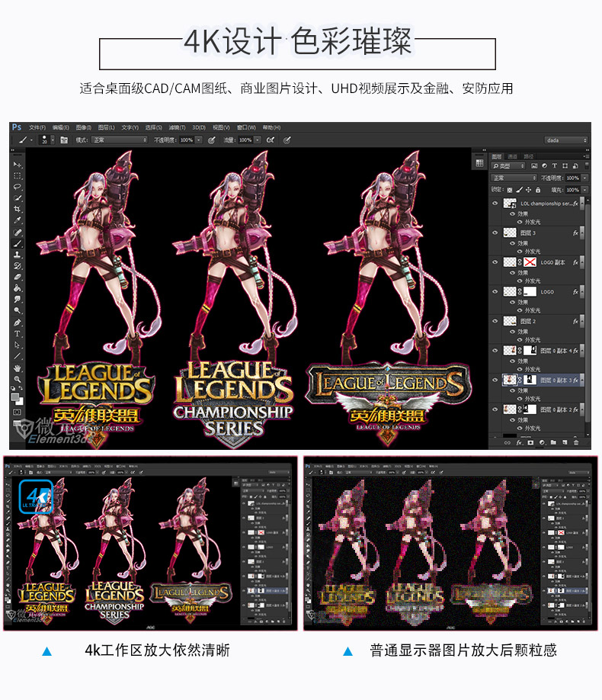Viewport: 602px width, 700px height.
Task: Open the 不透明度 slider arrow in options bar
Action: (199, 140)
